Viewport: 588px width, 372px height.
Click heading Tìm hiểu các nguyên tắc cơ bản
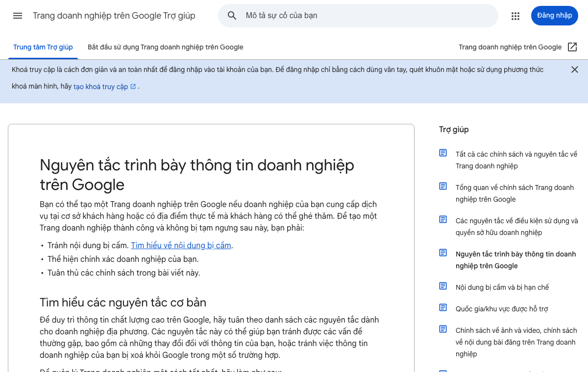coord(123,302)
